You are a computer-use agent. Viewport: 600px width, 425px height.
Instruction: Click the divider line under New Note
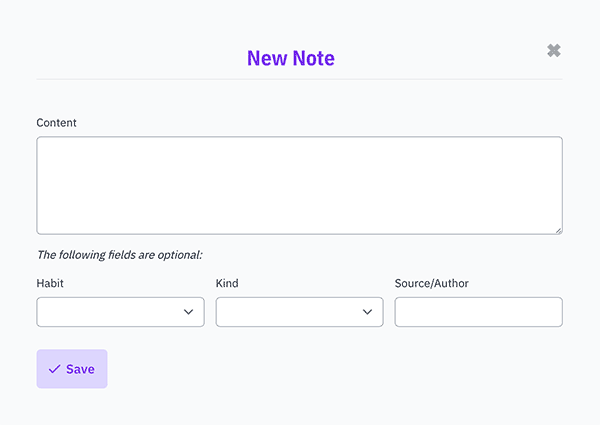[300, 79]
